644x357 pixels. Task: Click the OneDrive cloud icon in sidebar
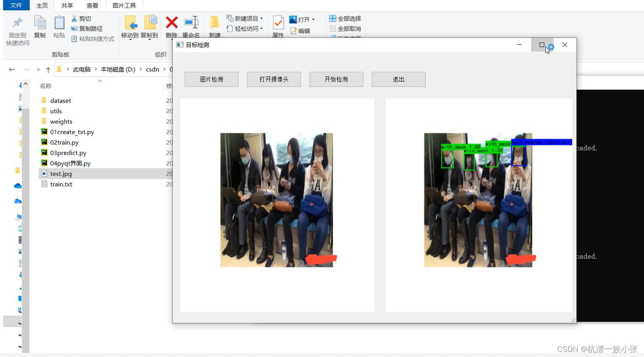[x=18, y=186]
